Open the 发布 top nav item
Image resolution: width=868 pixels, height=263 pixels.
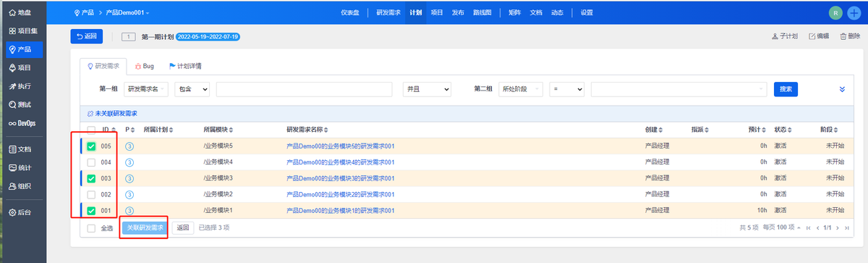(458, 13)
